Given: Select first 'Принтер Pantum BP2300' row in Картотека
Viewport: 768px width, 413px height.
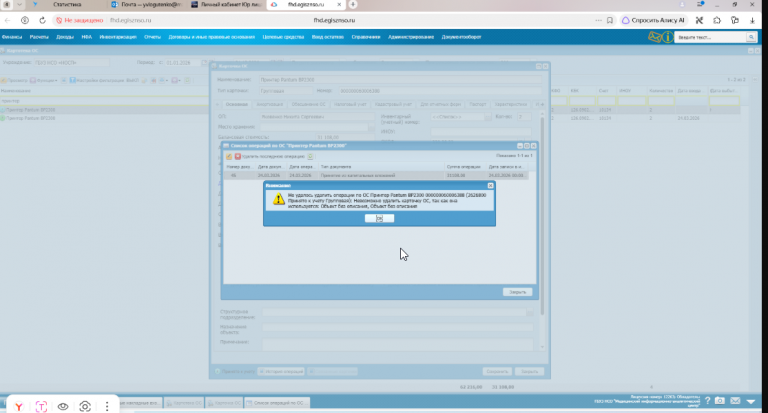Looking at the screenshot, I should tap(104, 110).
